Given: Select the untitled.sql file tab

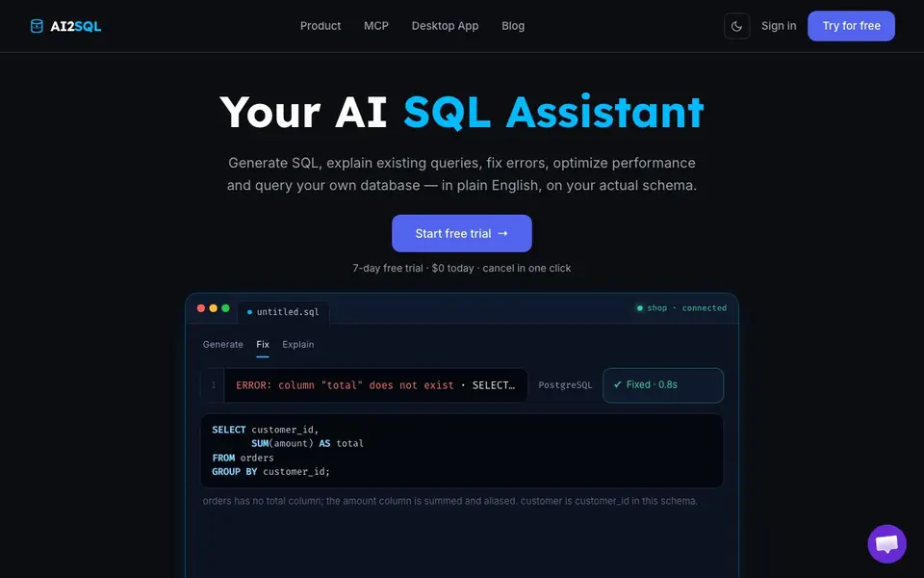Looking at the screenshot, I should [283, 312].
